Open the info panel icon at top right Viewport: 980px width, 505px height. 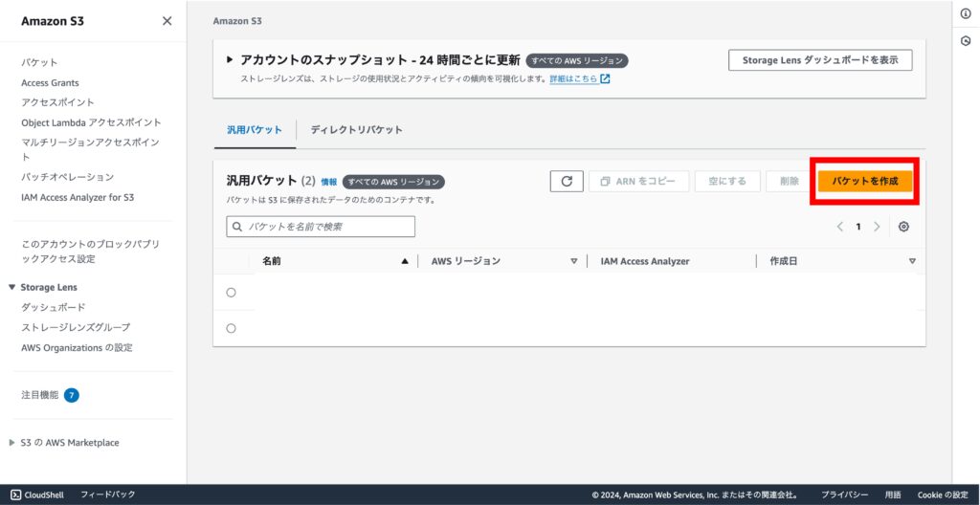click(x=966, y=14)
